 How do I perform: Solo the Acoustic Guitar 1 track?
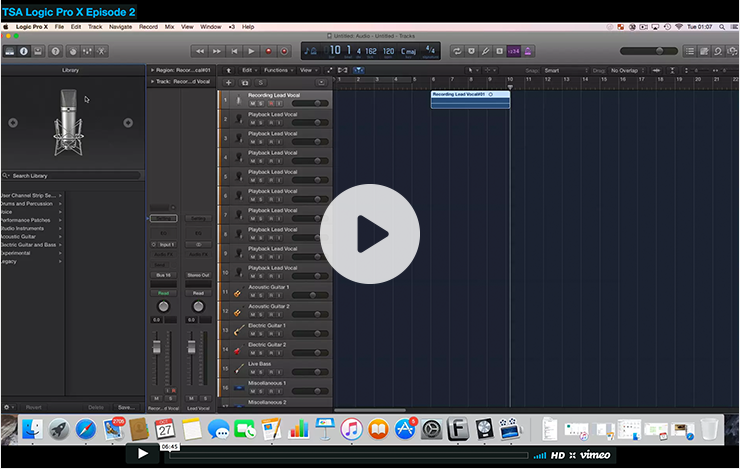[261, 295]
